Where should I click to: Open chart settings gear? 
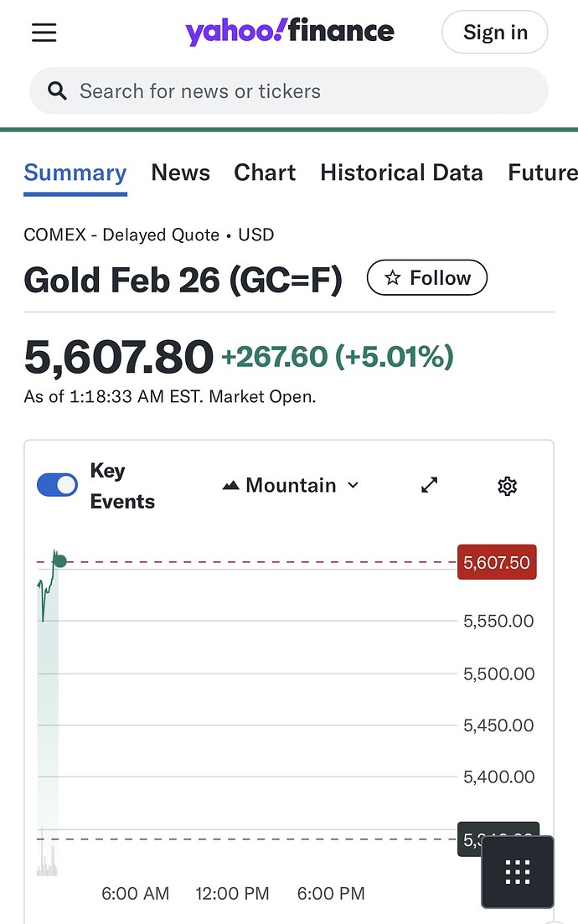(507, 486)
